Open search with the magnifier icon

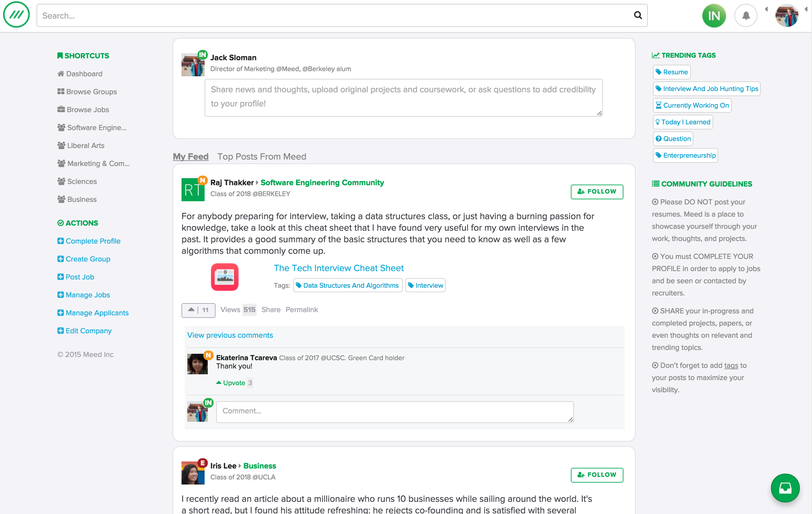637,15
